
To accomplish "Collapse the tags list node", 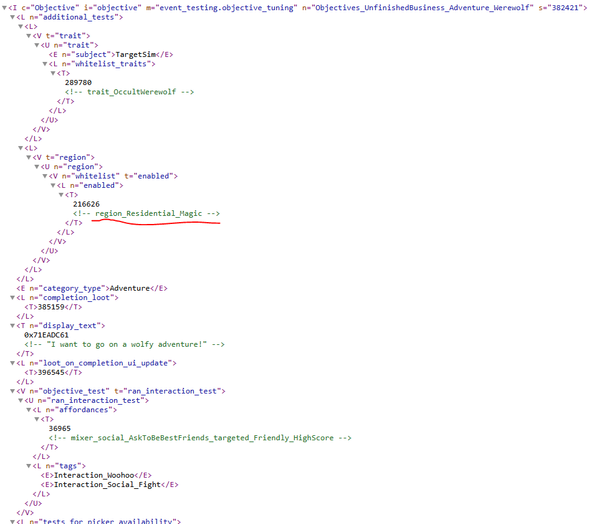I will 29,466.
